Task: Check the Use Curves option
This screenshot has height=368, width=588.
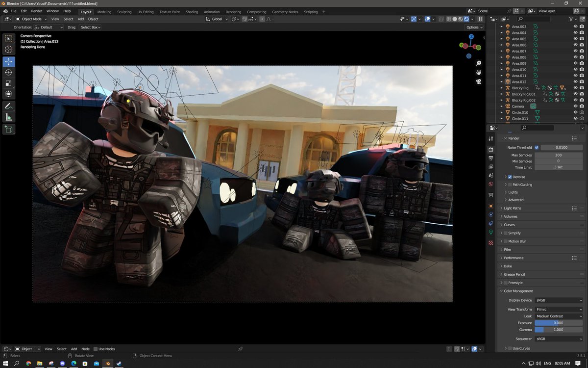Action: (x=510, y=348)
